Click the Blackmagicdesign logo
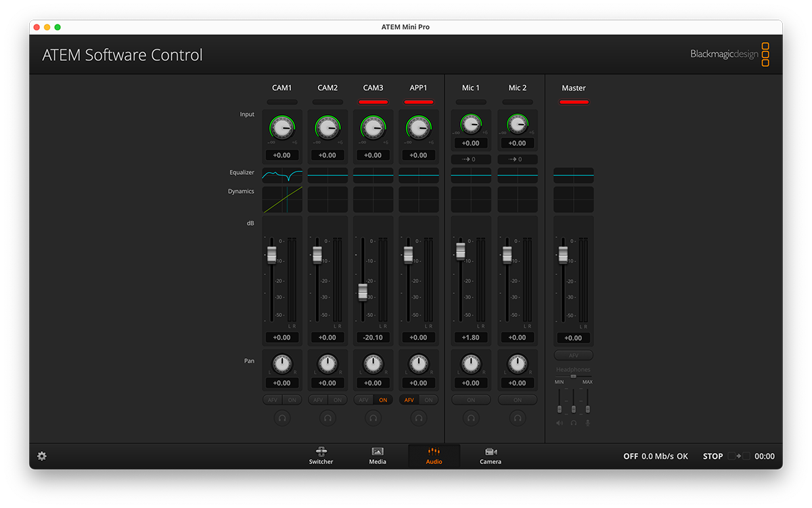The image size is (812, 508). point(729,54)
